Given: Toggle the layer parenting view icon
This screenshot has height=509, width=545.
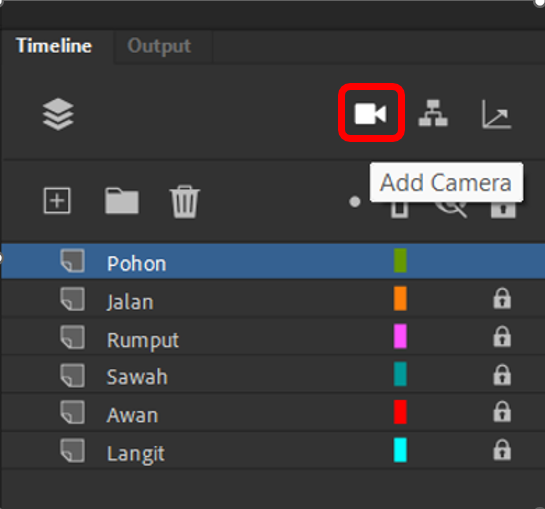Looking at the screenshot, I should [433, 113].
